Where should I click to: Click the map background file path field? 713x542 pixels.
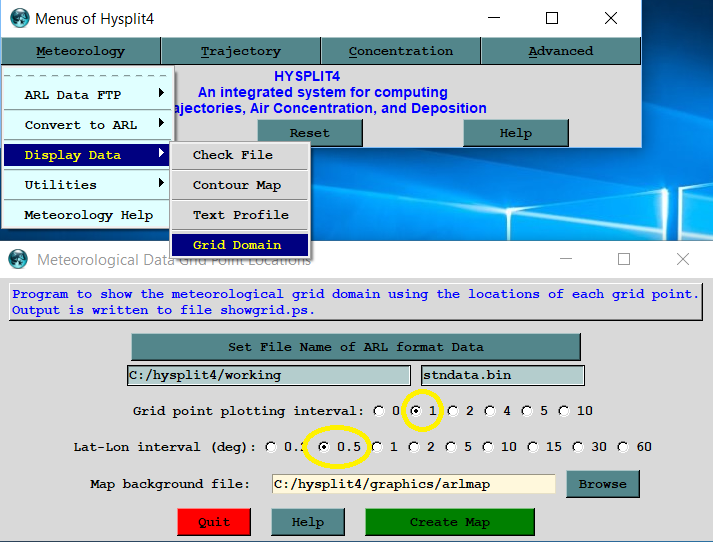click(412, 484)
